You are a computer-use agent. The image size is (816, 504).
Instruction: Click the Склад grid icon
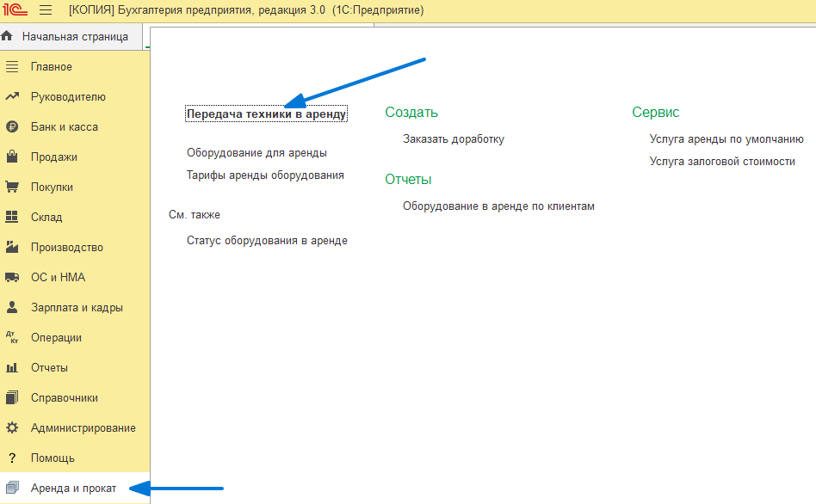(12, 217)
